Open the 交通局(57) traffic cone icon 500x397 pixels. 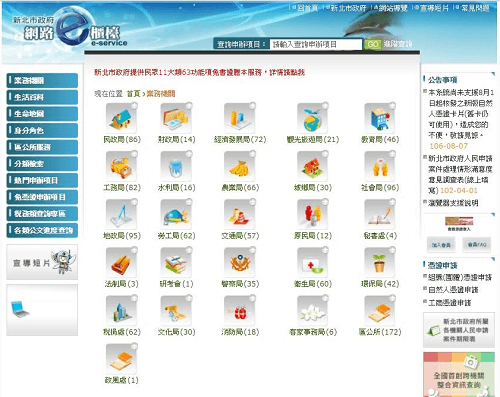point(240,214)
